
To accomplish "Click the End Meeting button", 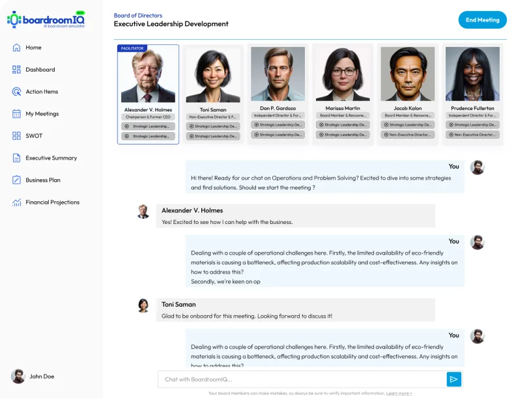I will 483,20.
